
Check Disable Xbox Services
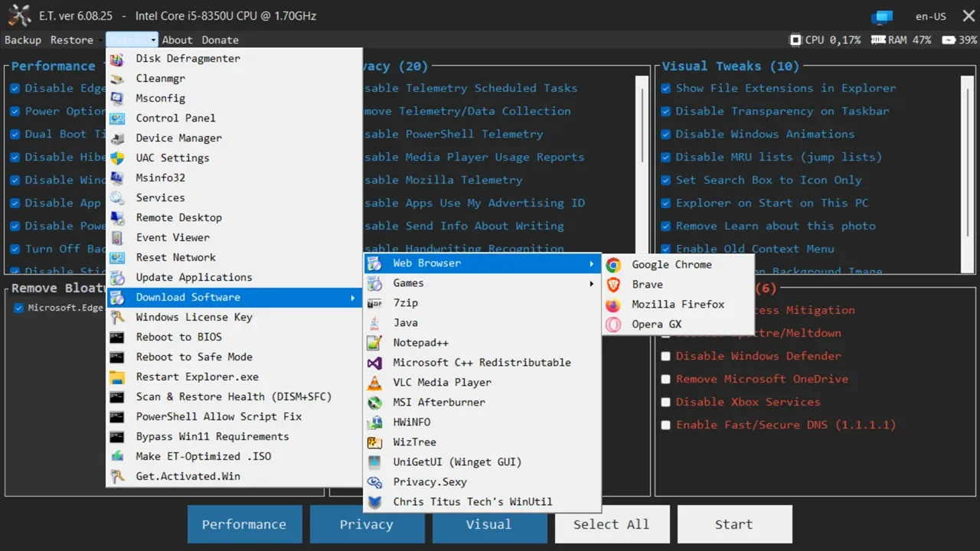coord(666,402)
